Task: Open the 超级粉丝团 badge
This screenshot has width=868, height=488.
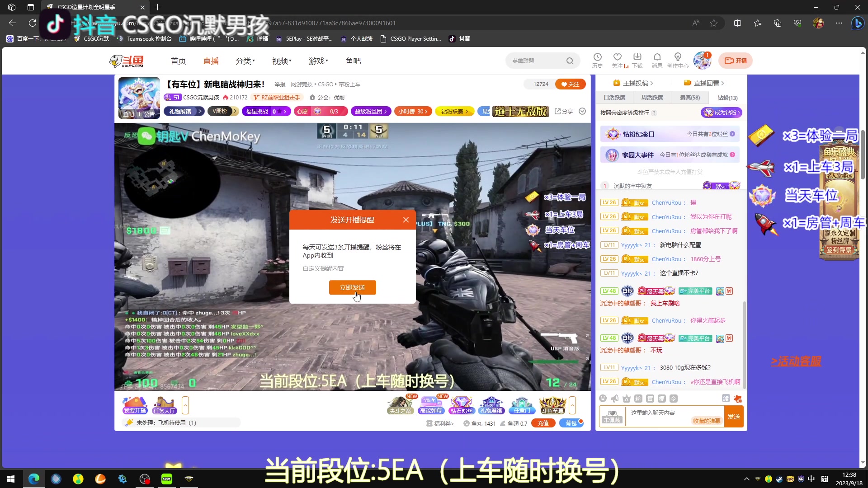Action: (371, 111)
